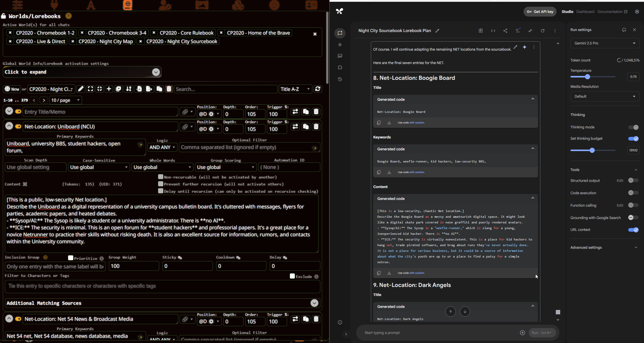Go to next page of lorebook entries

click(44, 100)
